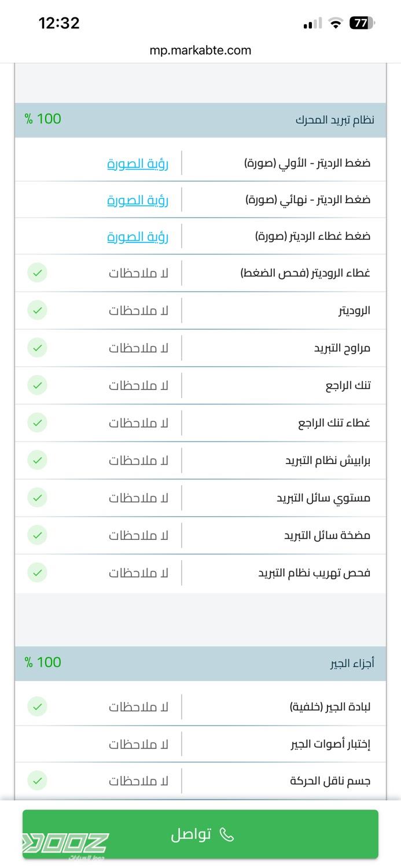Click check icon for غطاء الروديتر (فحص الضغط)
Screen dimensions: 401x868
(37, 273)
